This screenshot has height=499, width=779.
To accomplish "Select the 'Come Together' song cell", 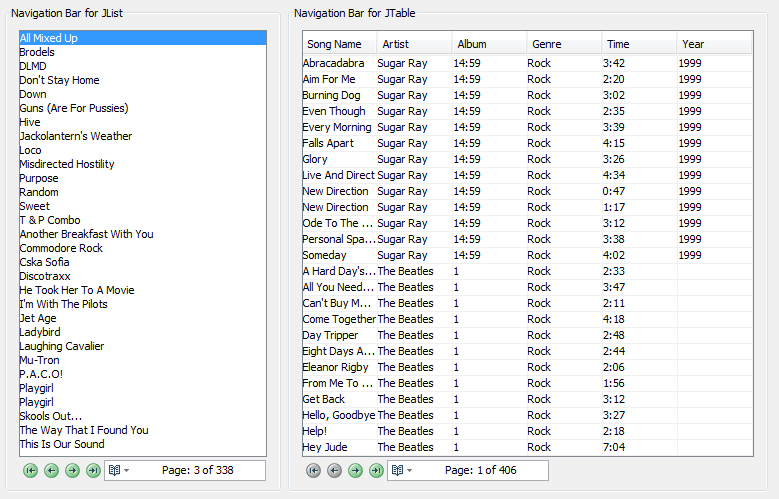I will (339, 319).
